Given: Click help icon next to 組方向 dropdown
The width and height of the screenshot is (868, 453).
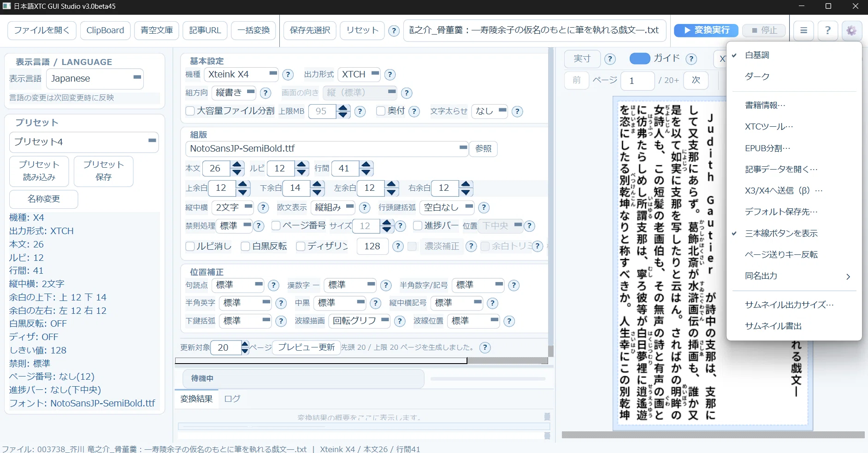Looking at the screenshot, I should coord(266,93).
